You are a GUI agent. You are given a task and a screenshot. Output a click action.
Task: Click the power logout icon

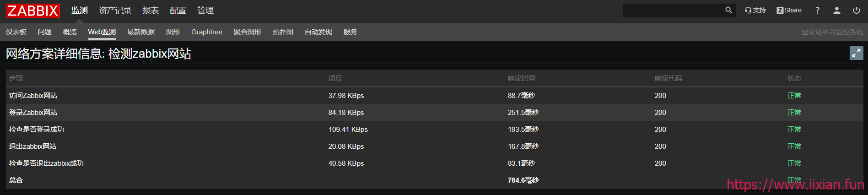click(x=857, y=10)
